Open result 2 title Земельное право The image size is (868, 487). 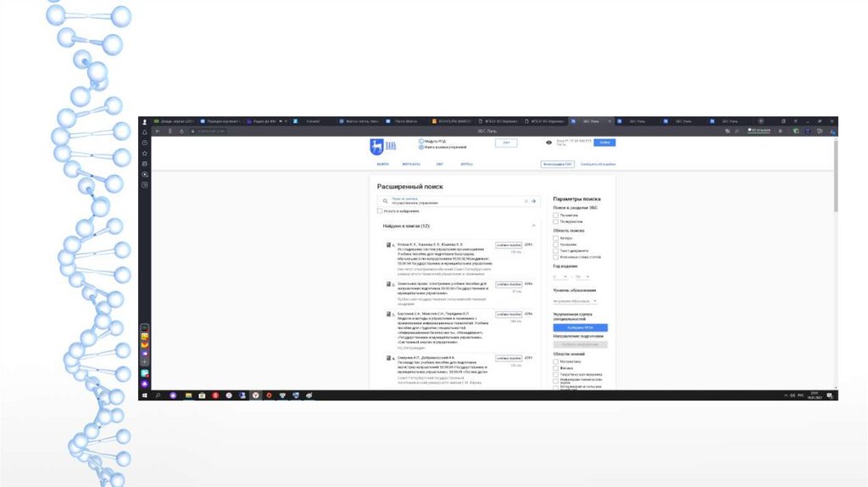[442, 288]
